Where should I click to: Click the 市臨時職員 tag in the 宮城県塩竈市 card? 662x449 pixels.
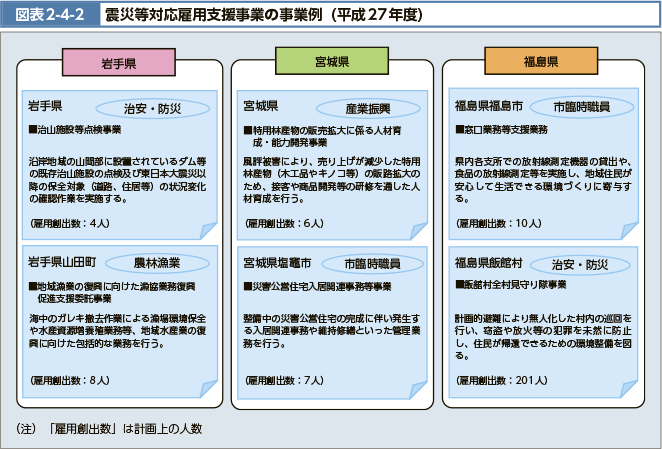pos(372,264)
